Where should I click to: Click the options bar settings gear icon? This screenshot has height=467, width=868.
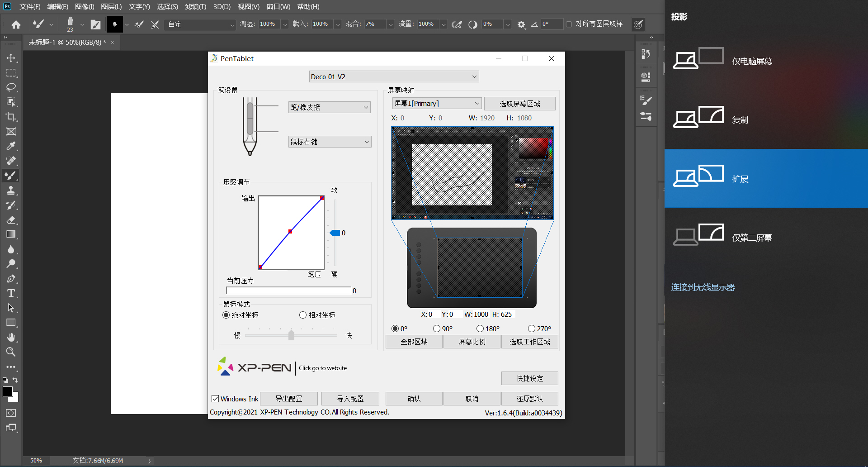tap(521, 24)
